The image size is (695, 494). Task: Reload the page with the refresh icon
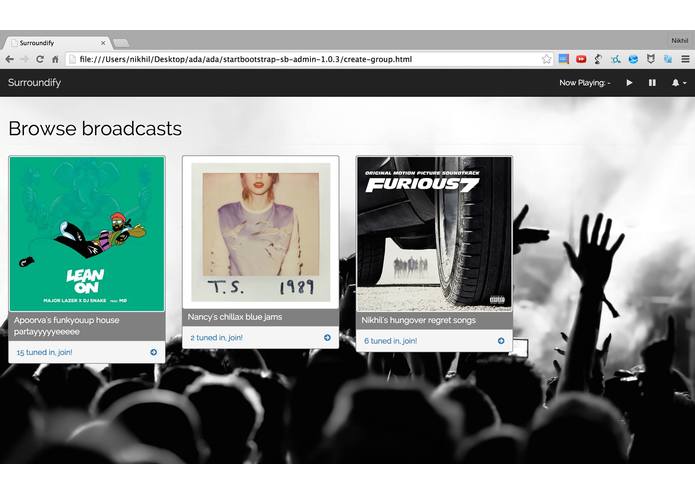[x=39, y=59]
